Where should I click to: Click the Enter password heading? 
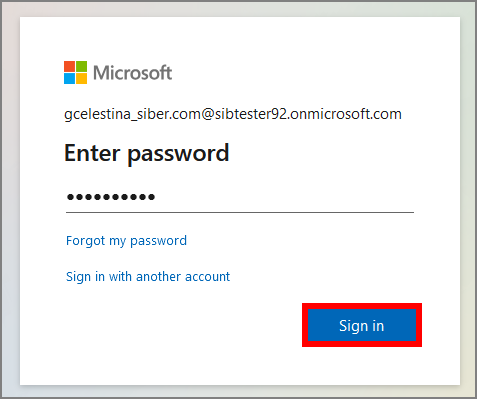coord(147,153)
